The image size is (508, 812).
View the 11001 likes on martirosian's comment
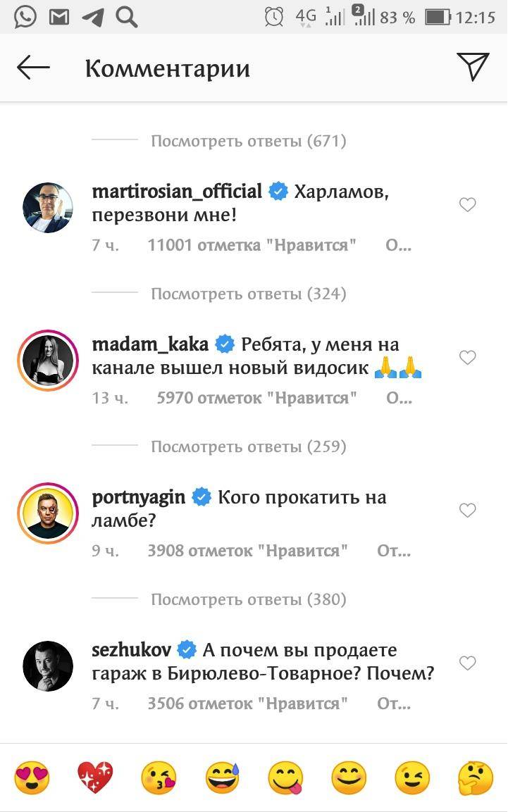tap(252, 245)
